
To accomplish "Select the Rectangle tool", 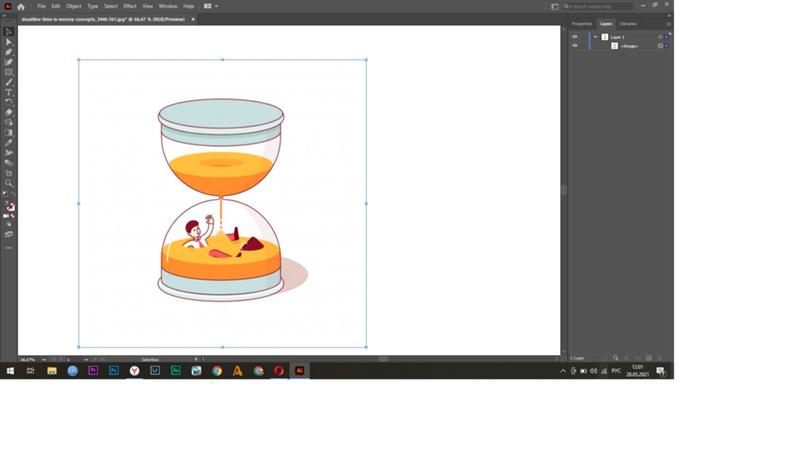I will [9, 72].
